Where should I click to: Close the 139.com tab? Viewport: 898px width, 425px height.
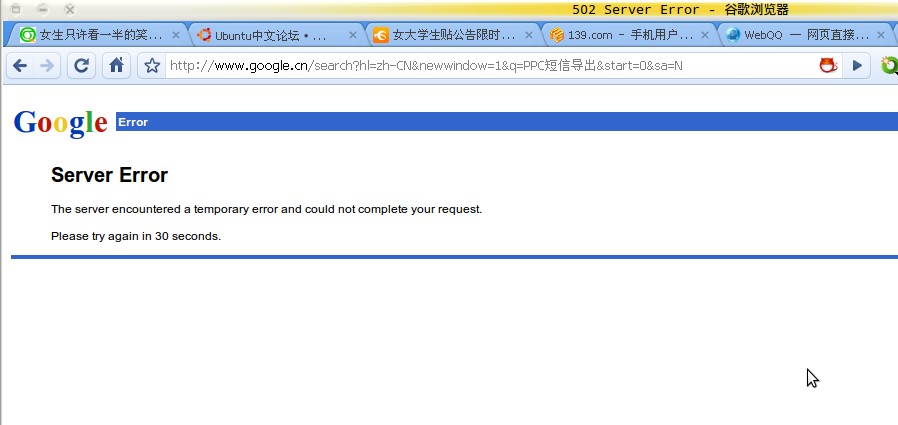point(705,36)
